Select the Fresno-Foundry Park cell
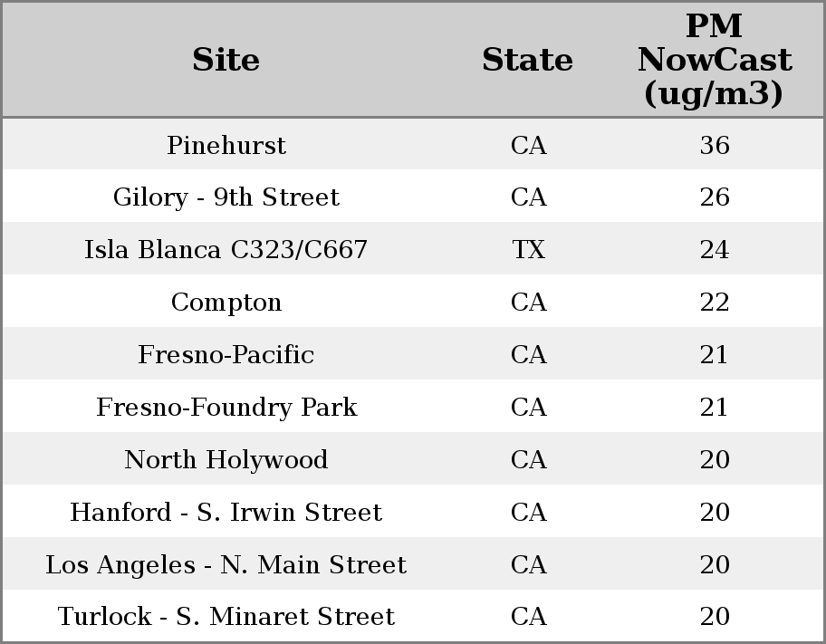826x644 pixels. coord(226,407)
